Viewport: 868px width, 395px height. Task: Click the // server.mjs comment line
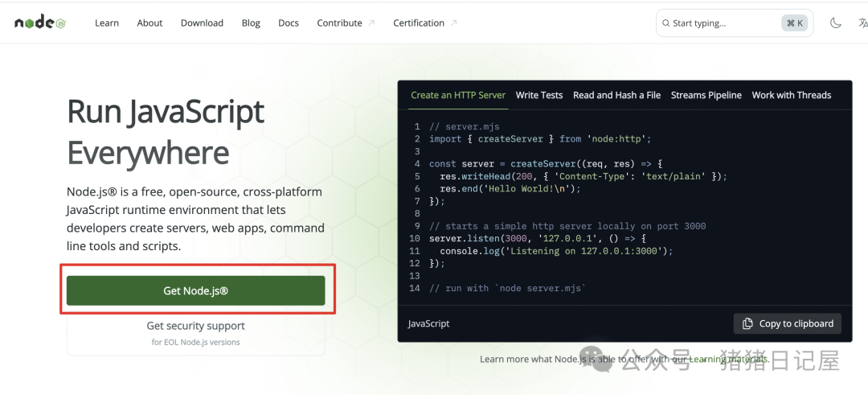[465, 126]
